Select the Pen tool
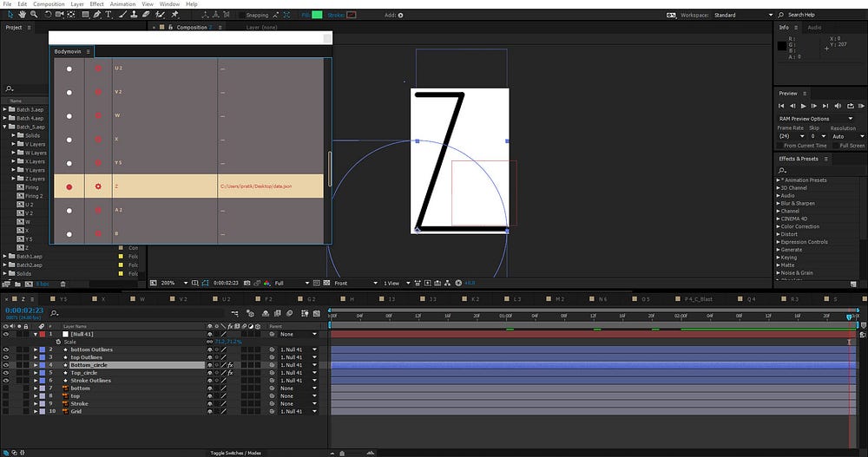Image resolution: width=868 pixels, height=457 pixels. coord(97,15)
